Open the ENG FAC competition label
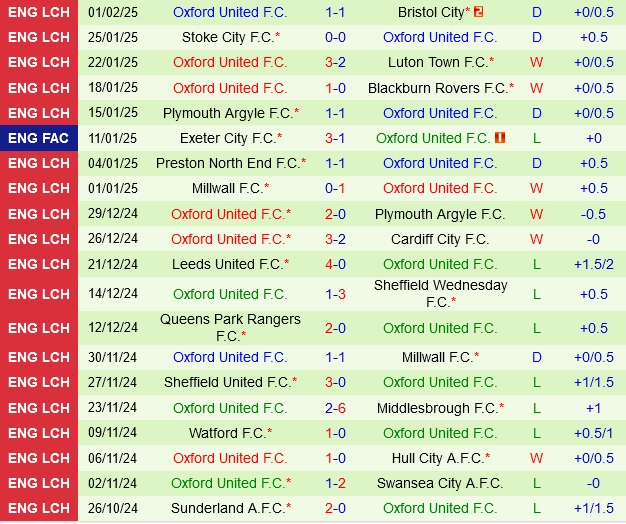The width and height of the screenshot is (626, 524). 39,138
